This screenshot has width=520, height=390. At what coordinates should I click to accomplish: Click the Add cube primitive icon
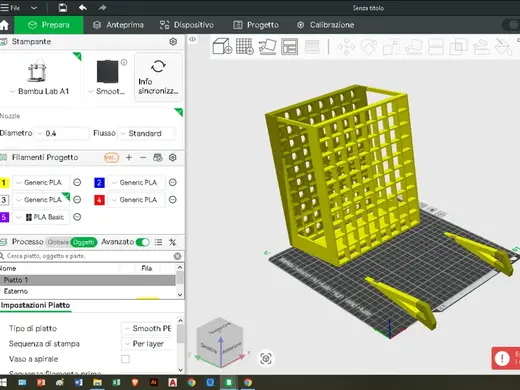[x=222, y=46]
